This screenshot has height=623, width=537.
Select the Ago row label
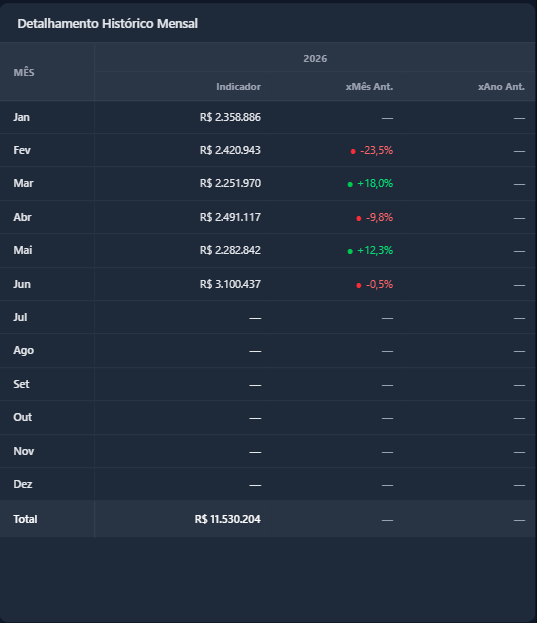[23, 350]
